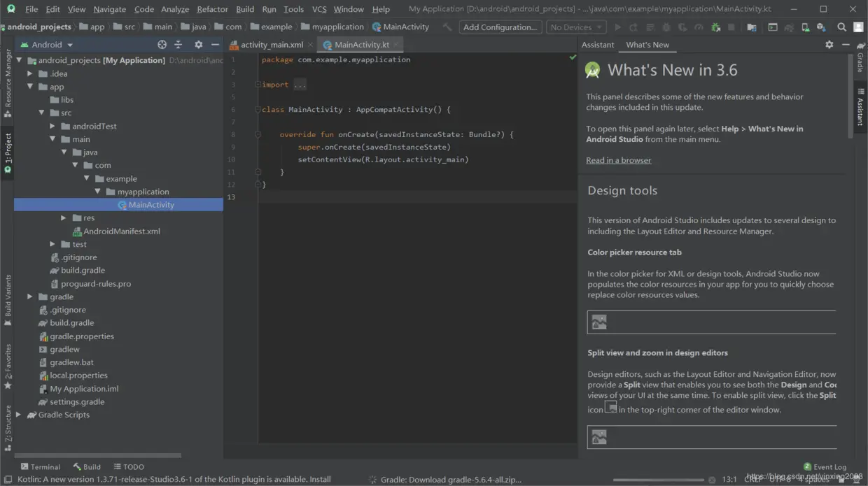Switch to the activity_main.xml tab
The height and width of the screenshot is (486, 868).
pyautogui.click(x=272, y=45)
